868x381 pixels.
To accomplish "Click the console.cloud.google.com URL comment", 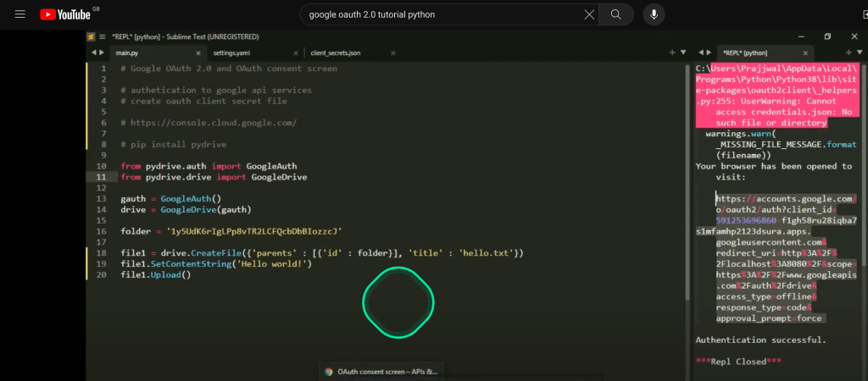I will pyautogui.click(x=209, y=123).
